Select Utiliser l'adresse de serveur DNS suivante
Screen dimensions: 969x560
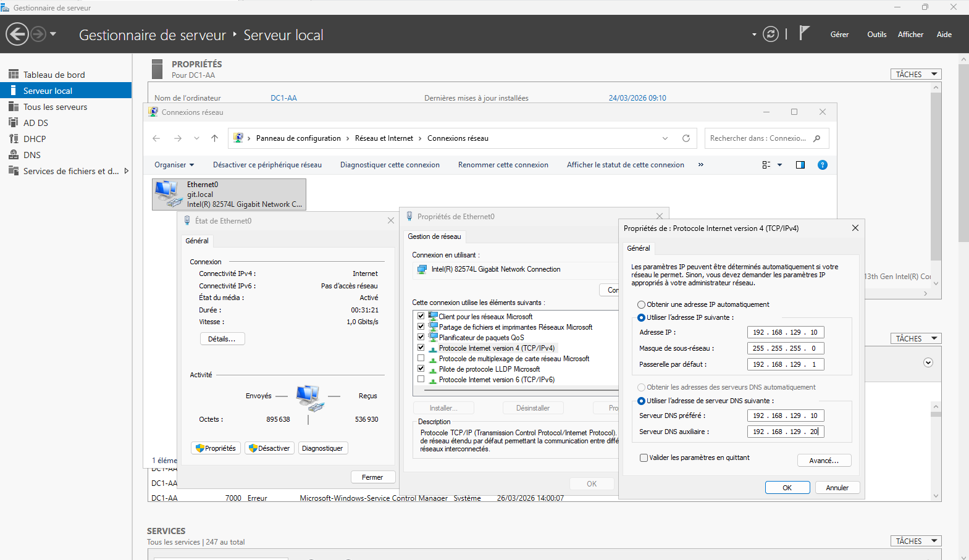tap(641, 401)
